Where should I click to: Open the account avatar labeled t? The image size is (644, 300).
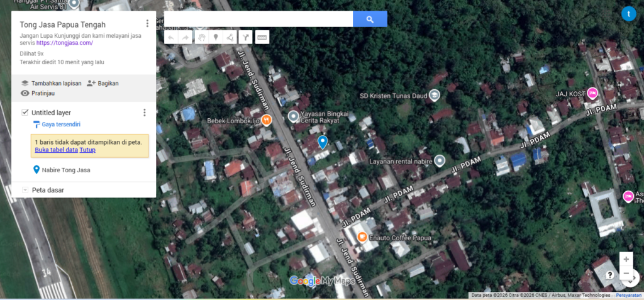click(628, 14)
